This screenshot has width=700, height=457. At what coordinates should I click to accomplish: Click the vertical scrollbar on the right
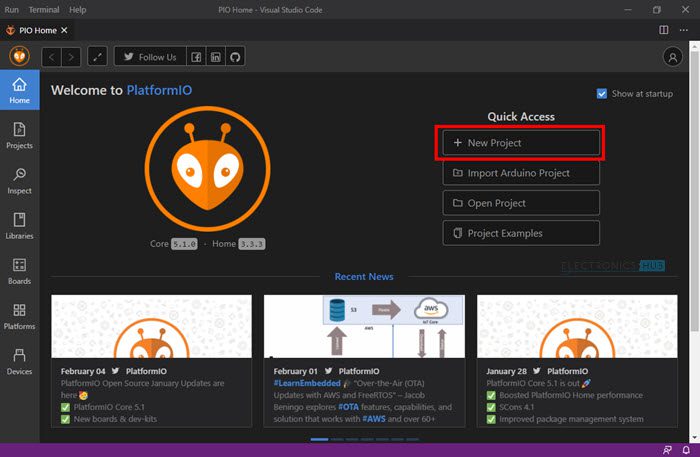(x=694, y=191)
